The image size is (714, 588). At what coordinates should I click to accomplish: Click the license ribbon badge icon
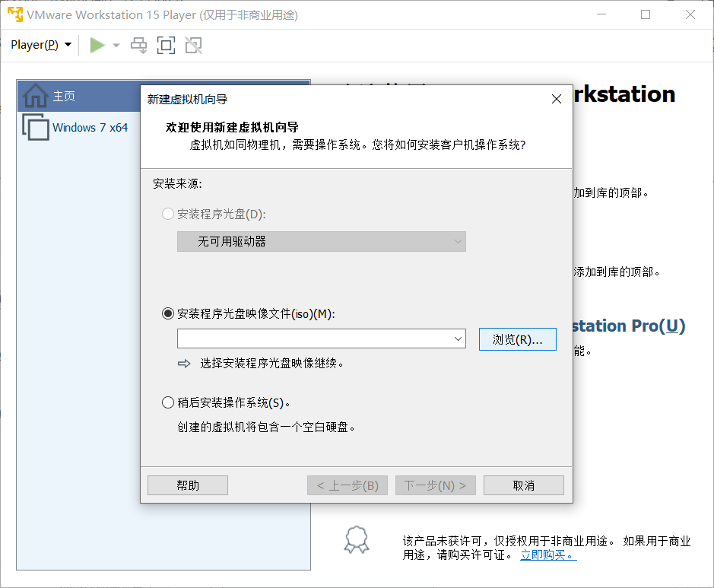pyautogui.click(x=357, y=540)
